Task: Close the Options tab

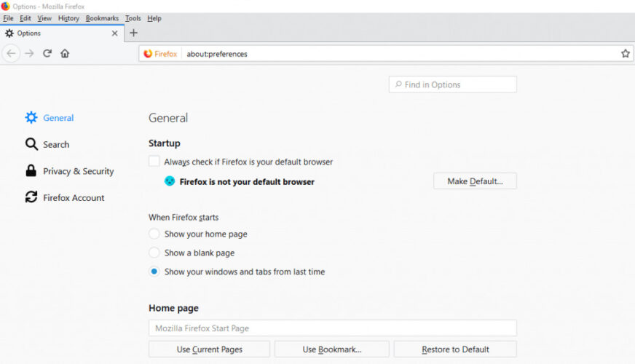Action: [x=114, y=33]
